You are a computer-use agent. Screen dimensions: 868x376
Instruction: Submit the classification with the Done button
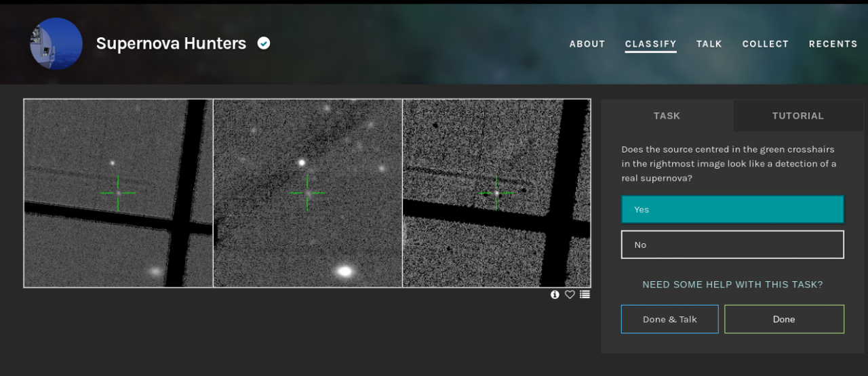click(784, 319)
